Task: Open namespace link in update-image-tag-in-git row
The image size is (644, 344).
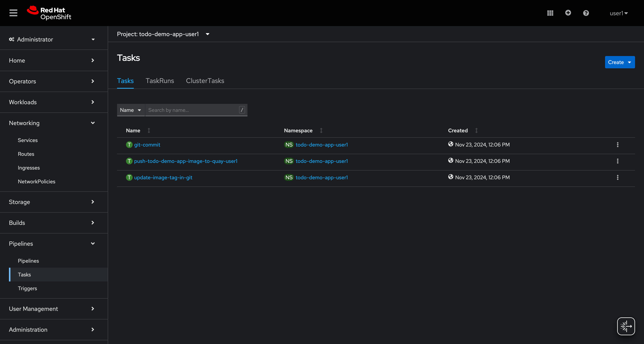Action: [321, 177]
